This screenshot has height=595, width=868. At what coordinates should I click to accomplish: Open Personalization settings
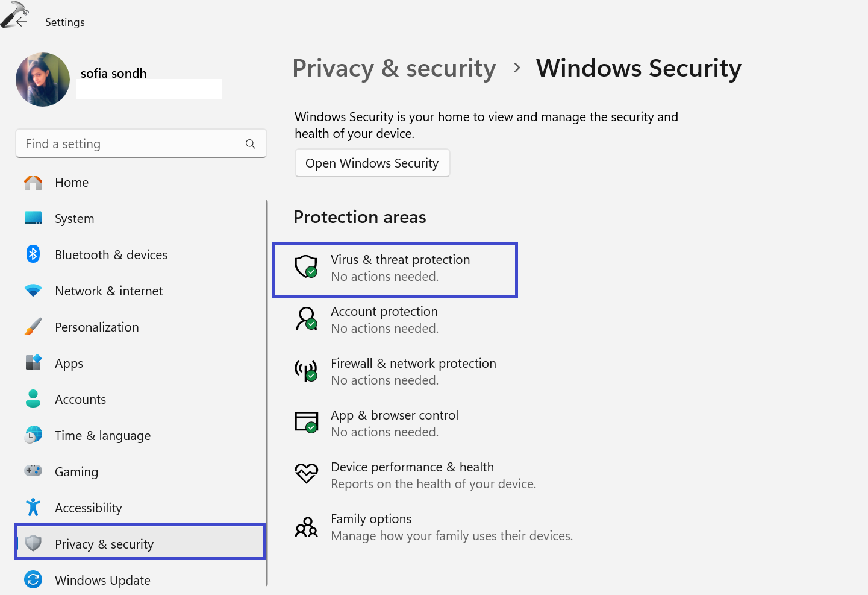pyautogui.click(x=96, y=327)
